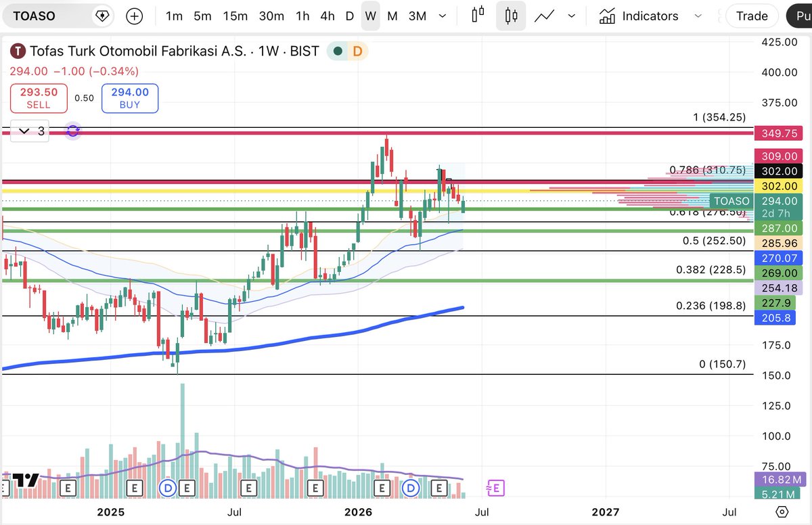This screenshot has width=812, height=525.
Task: Select the Fibonacci 0.236 (198.8) level label
Action: point(711,306)
